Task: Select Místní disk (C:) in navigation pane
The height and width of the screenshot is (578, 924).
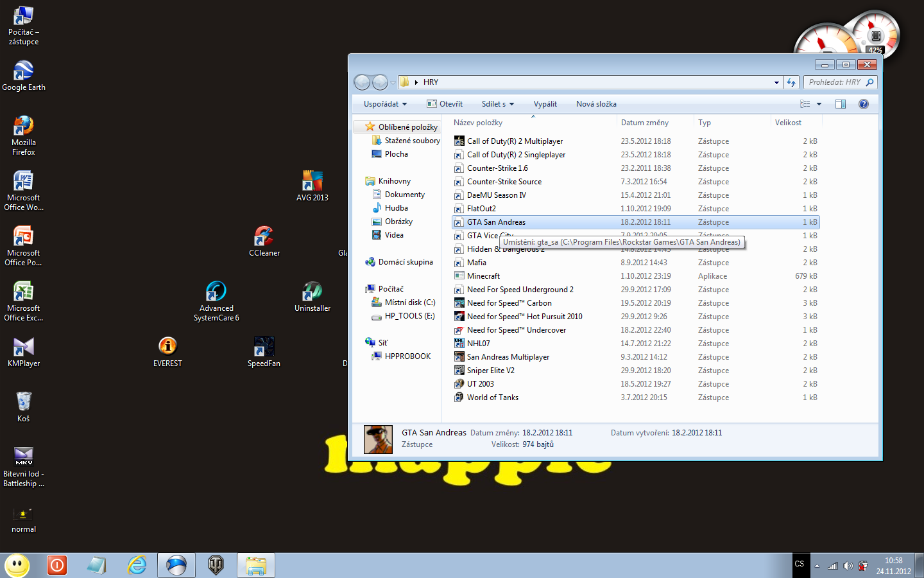Action: coord(409,302)
